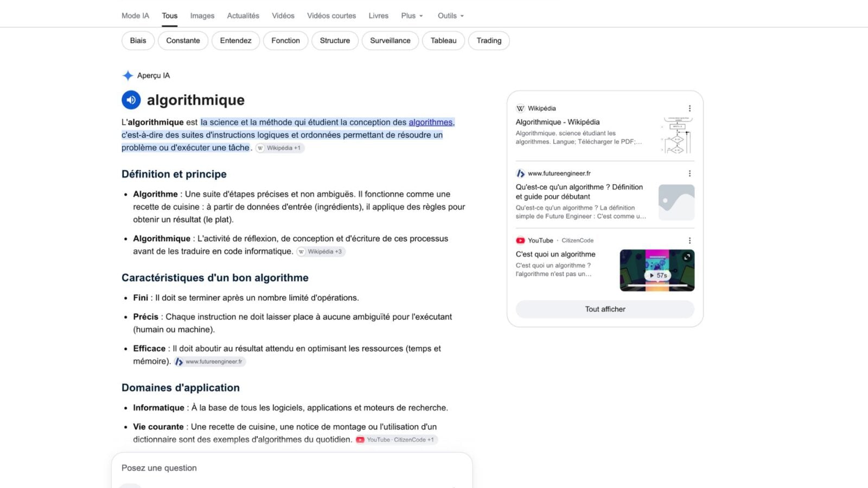The image size is (868, 488).
Task: Open Algorithmique - Wikipédia result title
Action: [558, 122]
